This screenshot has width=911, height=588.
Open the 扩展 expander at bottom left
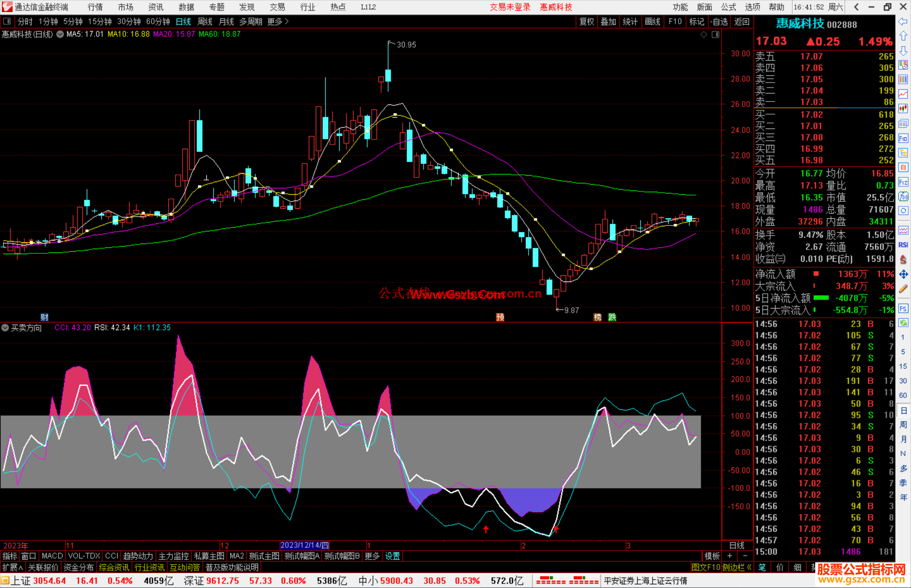pyautogui.click(x=13, y=567)
